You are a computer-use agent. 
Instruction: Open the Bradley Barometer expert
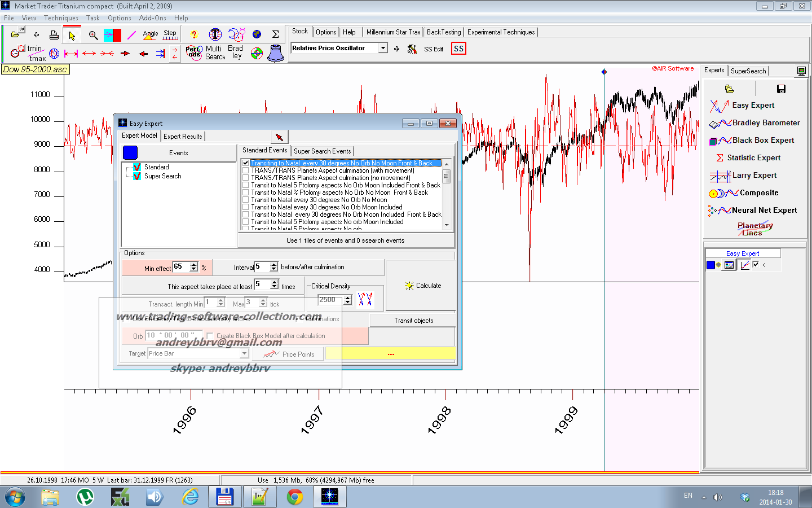point(765,123)
